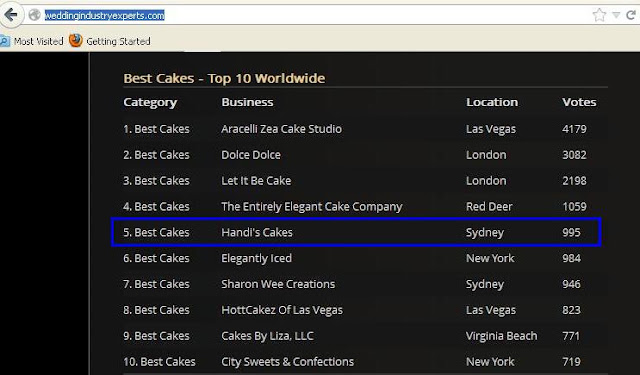This screenshot has height=375, width=640.
Task: Click HottCakez Of Las Vegas
Action: point(282,311)
